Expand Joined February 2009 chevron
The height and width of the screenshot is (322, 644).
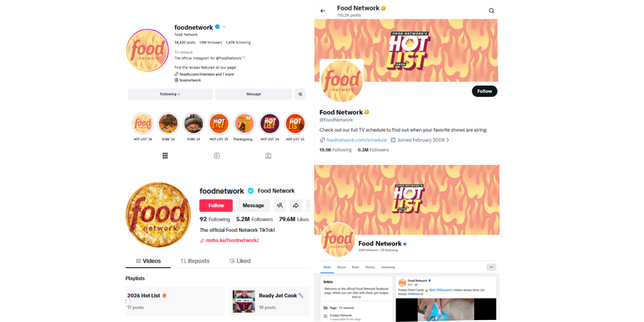click(x=448, y=140)
